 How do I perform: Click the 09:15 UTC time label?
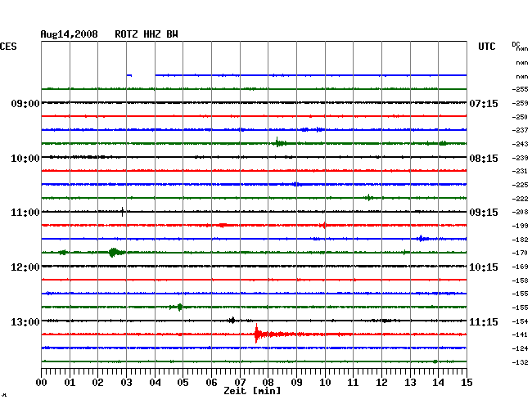484,213
